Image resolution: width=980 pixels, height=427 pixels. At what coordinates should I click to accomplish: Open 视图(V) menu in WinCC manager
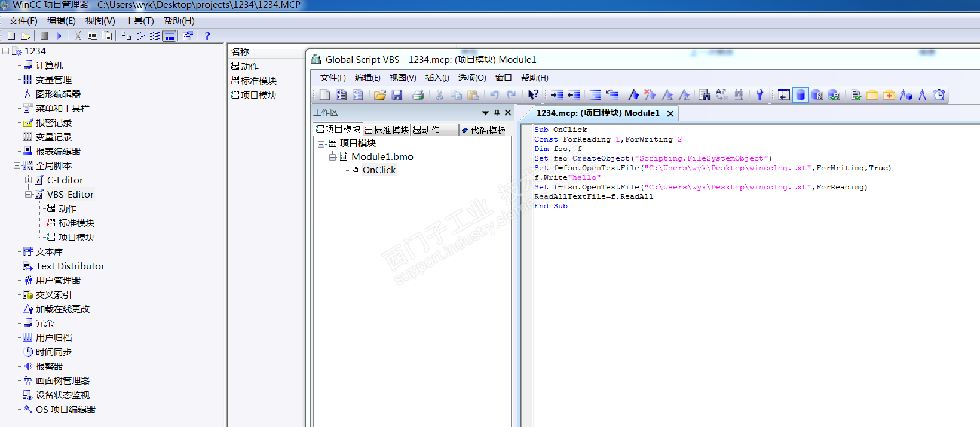coord(100,21)
